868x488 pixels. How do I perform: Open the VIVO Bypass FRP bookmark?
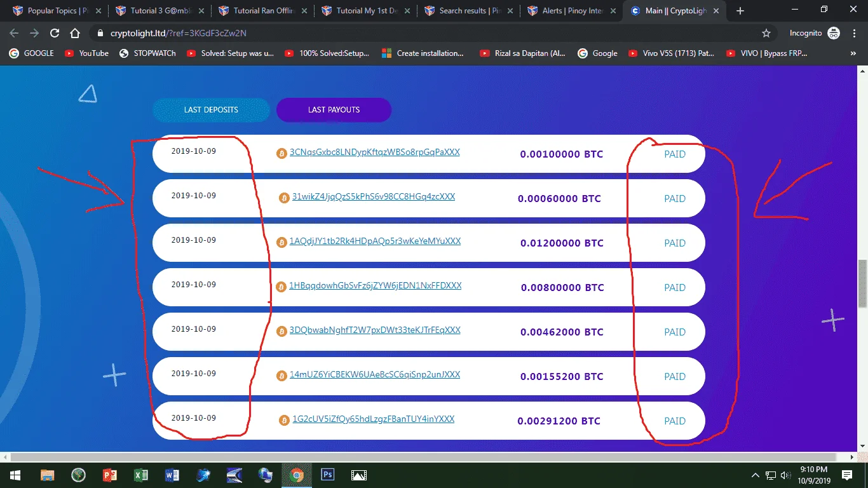[767, 53]
